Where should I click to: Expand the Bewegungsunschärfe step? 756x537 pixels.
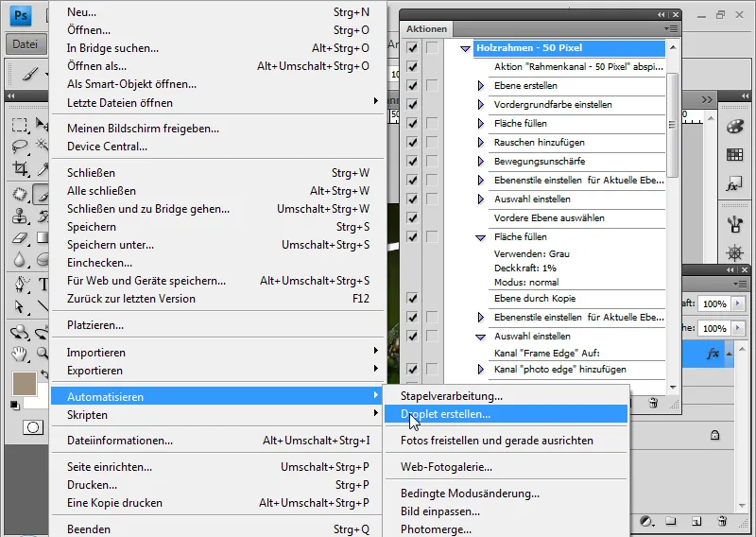(x=480, y=161)
